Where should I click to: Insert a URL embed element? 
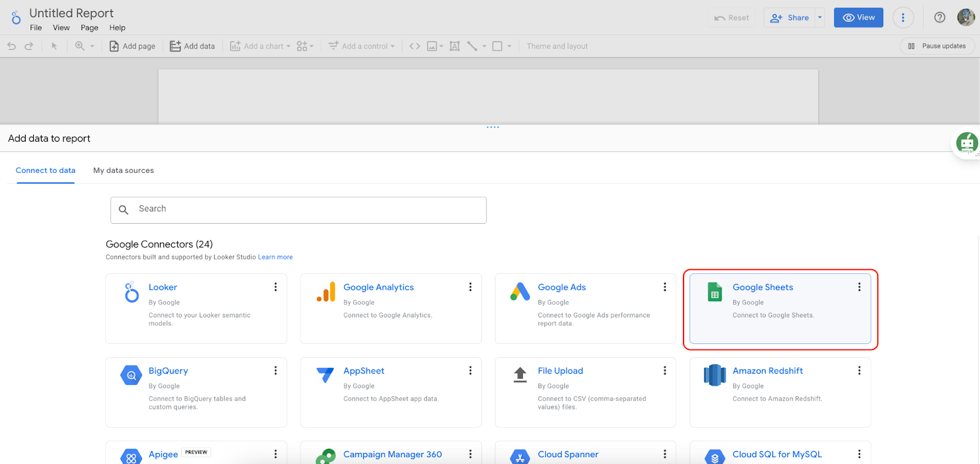click(415, 46)
